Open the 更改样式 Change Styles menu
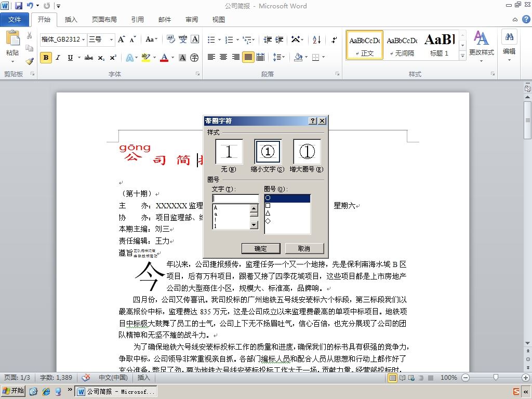This screenshot has width=532, height=399. coord(481,46)
